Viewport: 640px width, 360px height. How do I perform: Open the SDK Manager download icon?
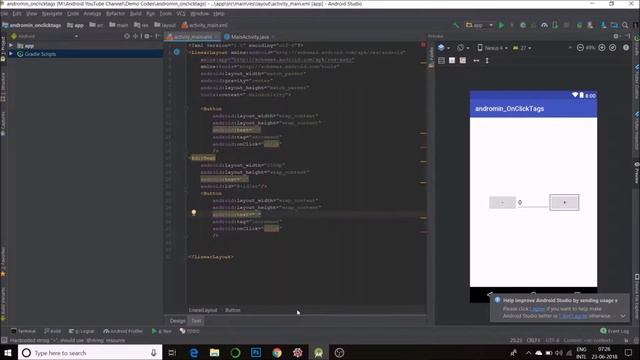point(603,25)
